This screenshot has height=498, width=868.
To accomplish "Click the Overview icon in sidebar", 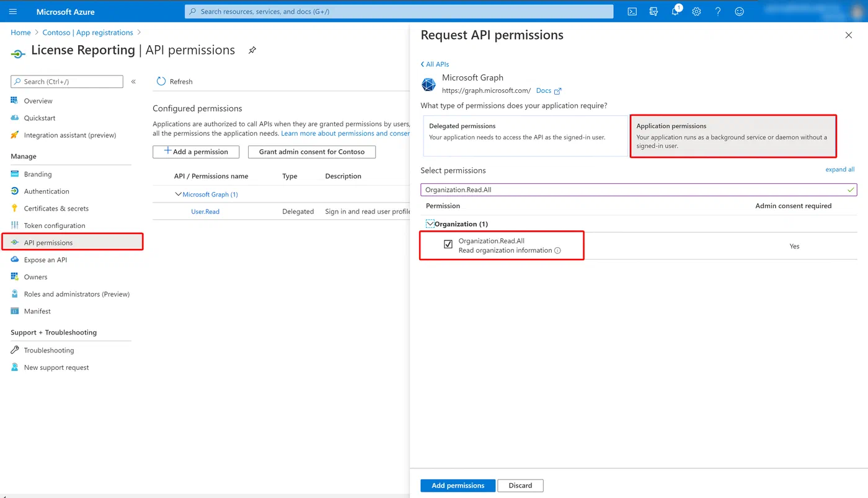I will [14, 100].
